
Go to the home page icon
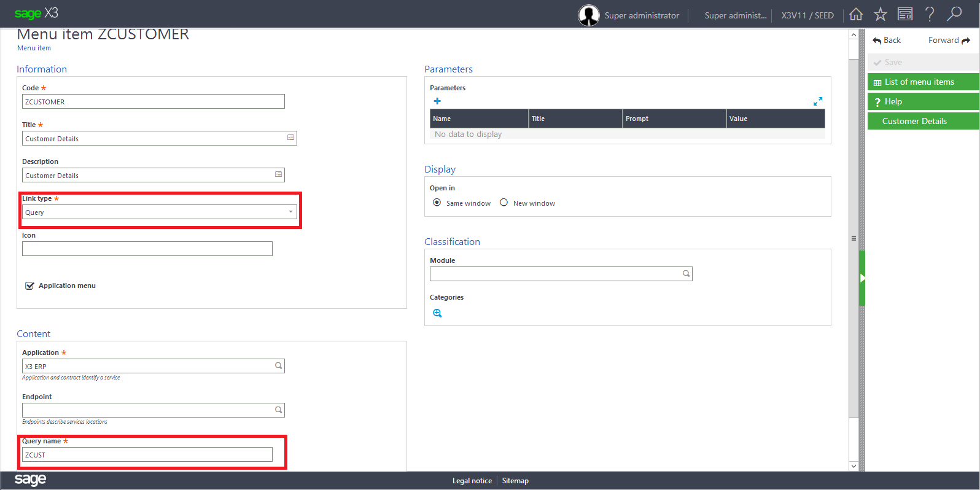point(856,14)
